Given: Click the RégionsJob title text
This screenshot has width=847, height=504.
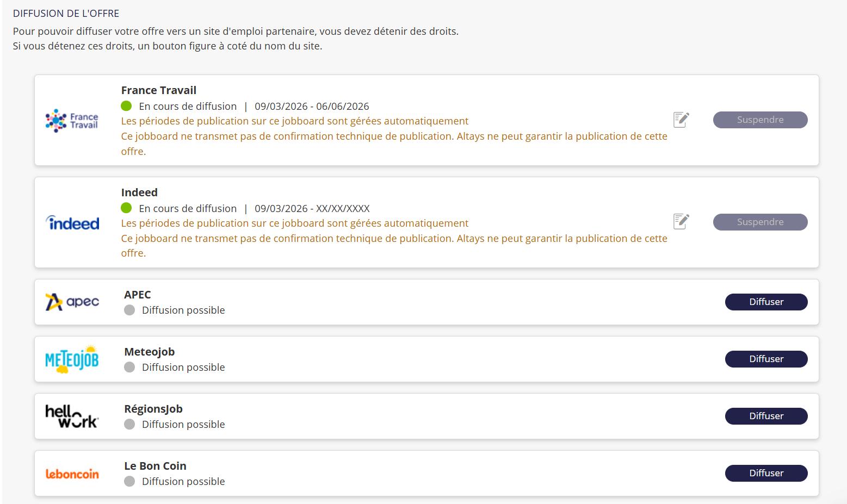Looking at the screenshot, I should 153,409.
